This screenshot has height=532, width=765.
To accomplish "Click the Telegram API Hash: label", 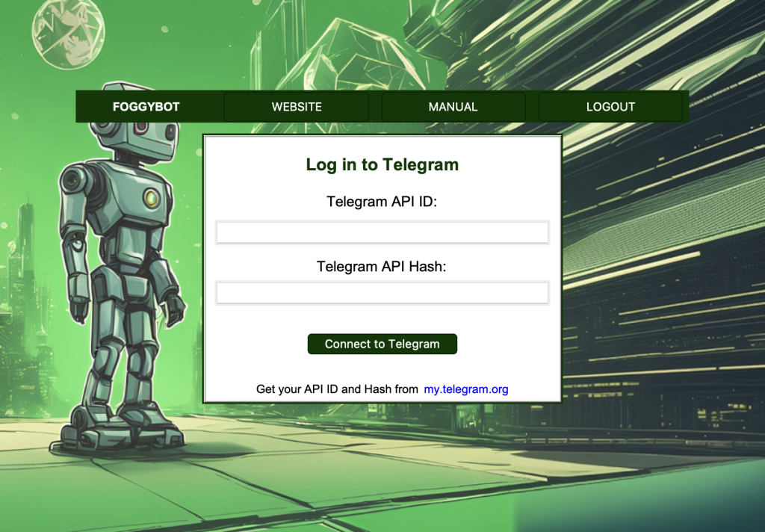I will 382,267.
